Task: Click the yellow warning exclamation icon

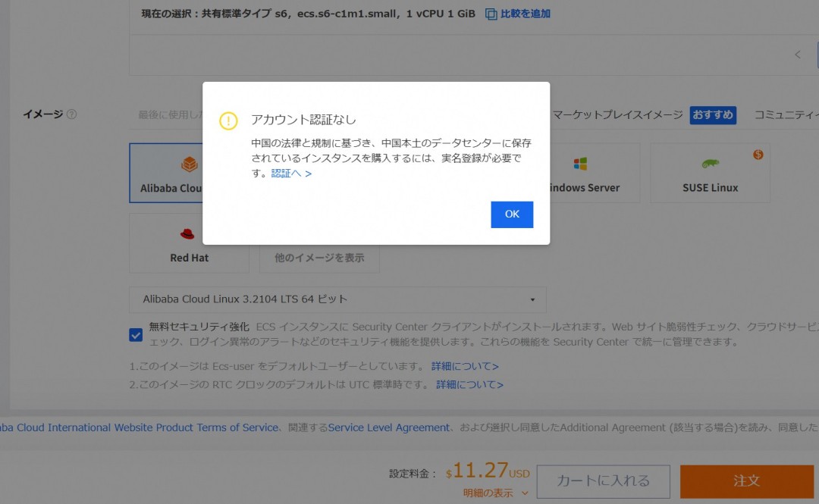Action: pos(228,121)
